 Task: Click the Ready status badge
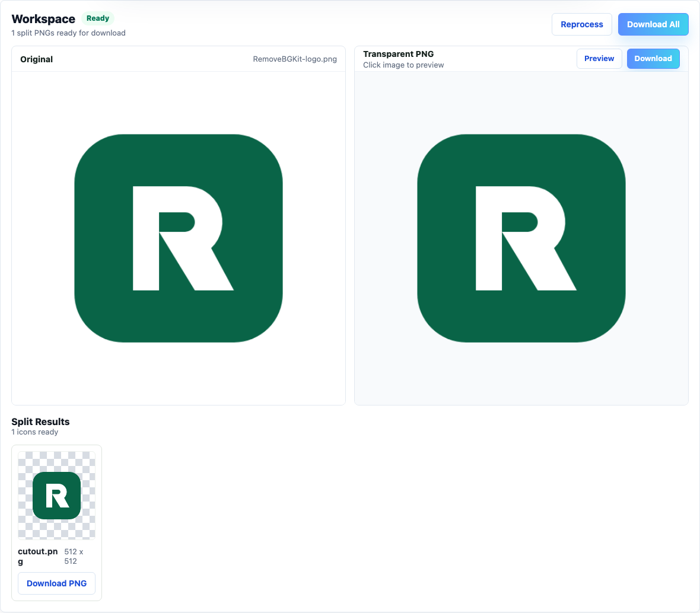point(98,18)
